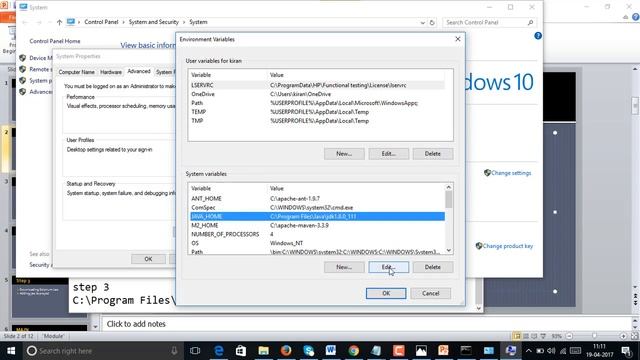Open Skype from taskbar
640x360 pixels.
309,351
